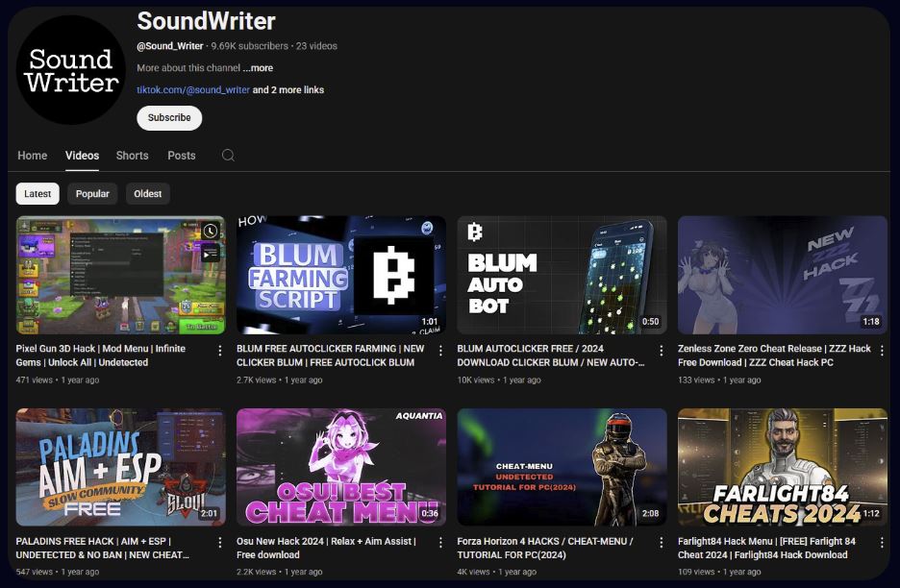Open options menu for PALADINS FREE HACK video
900x588 pixels.
tap(220, 543)
